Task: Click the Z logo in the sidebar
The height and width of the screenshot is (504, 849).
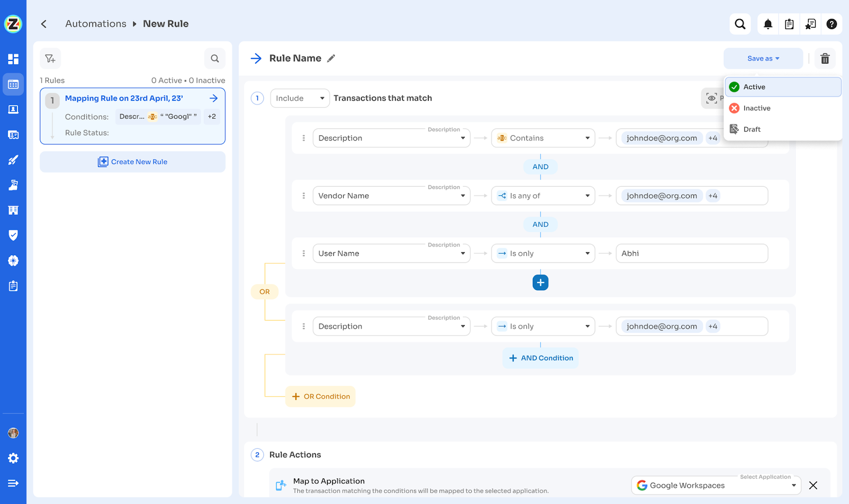Action: click(x=13, y=24)
